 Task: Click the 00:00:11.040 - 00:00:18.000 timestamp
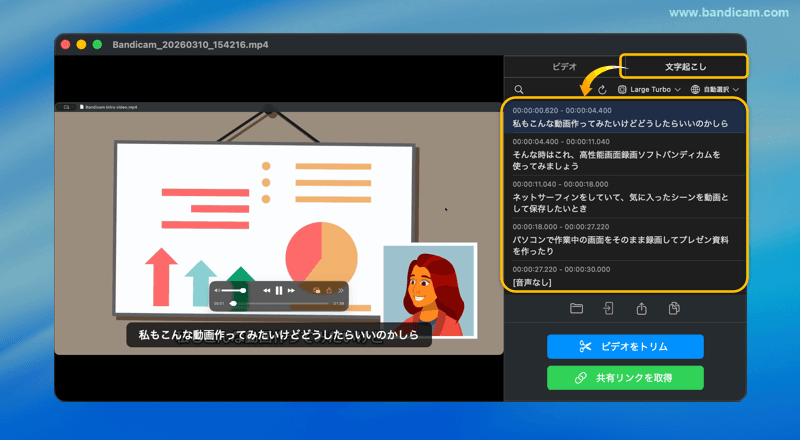pos(560,184)
